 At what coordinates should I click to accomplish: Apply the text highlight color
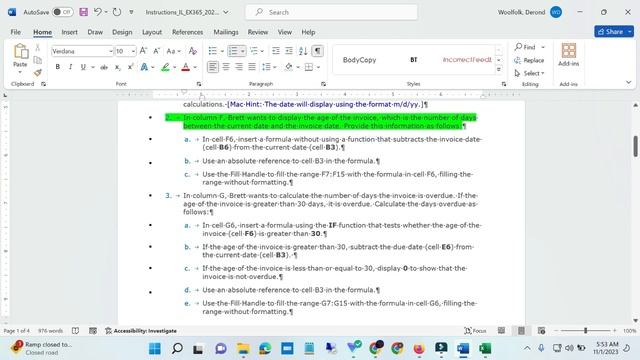tap(165, 67)
